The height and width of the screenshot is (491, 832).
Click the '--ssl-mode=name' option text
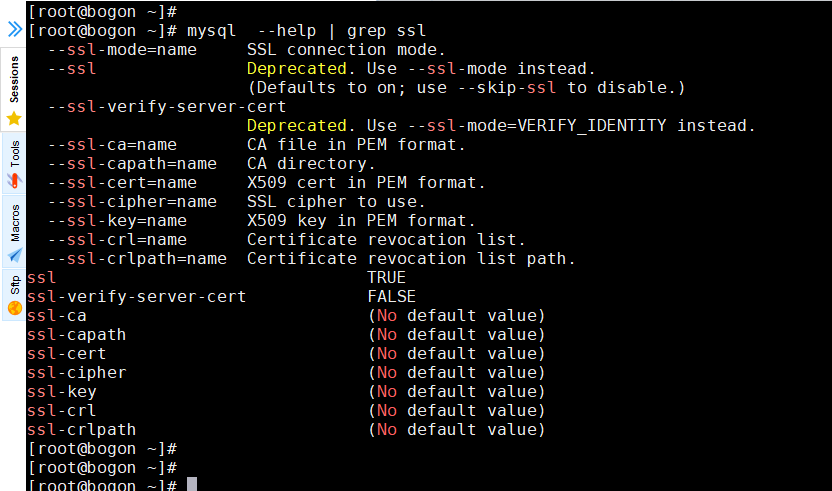[122, 50]
